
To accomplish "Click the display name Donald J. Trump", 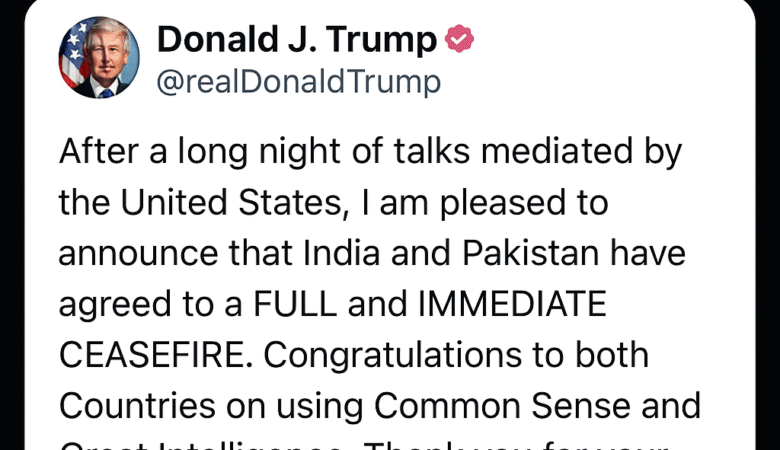I will point(297,40).
